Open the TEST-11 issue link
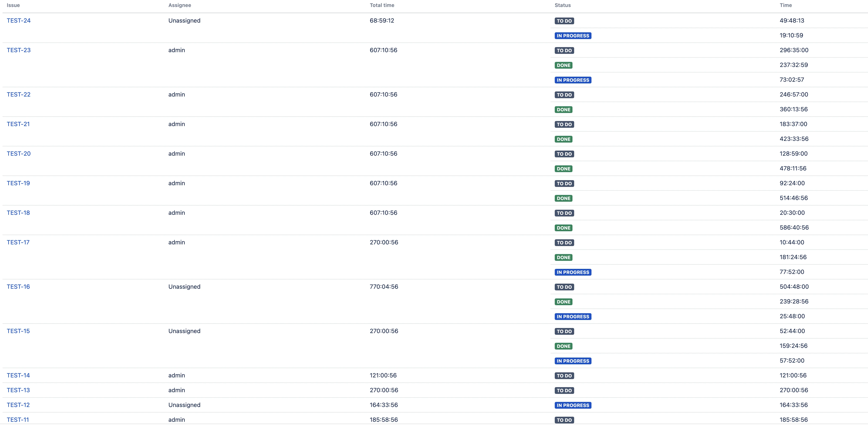868x430 pixels. 18,420
